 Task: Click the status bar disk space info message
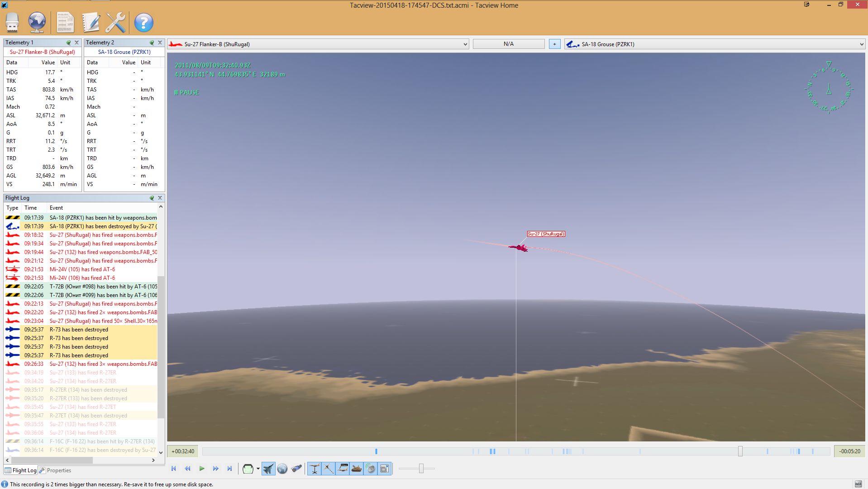[111, 484]
